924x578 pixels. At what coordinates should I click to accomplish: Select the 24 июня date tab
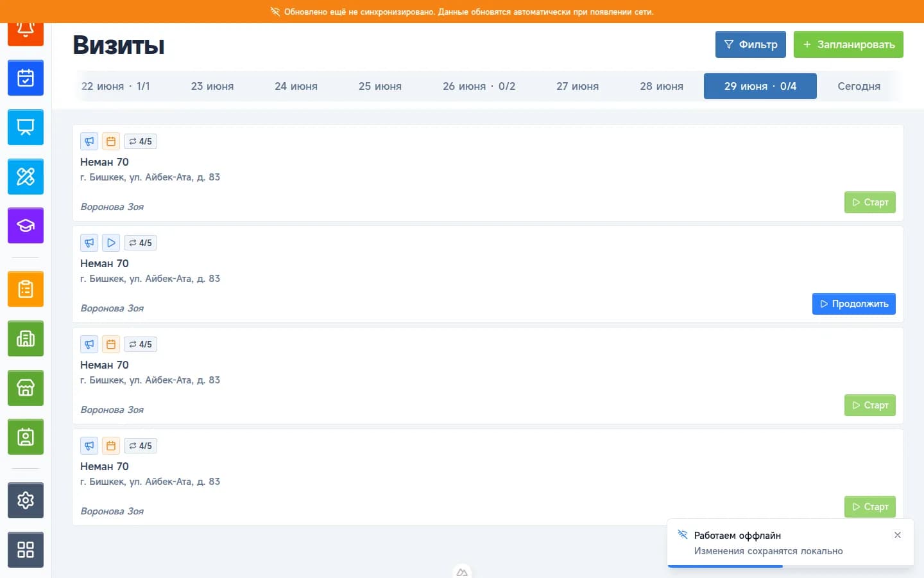[296, 86]
